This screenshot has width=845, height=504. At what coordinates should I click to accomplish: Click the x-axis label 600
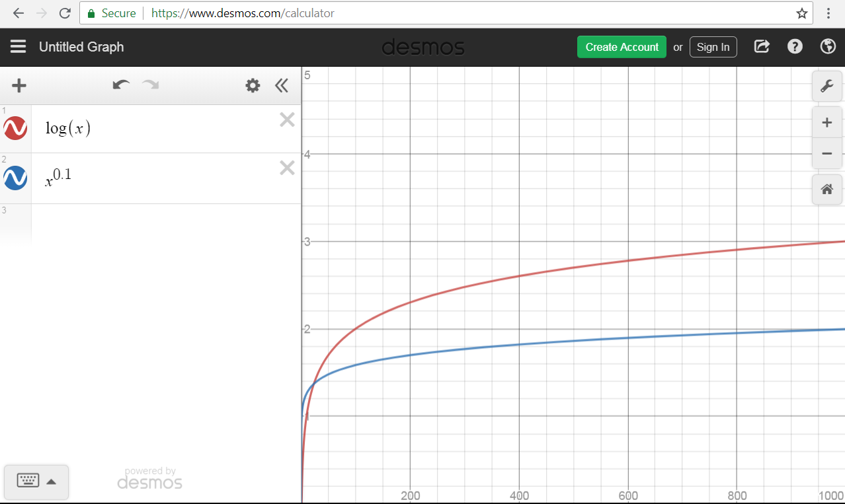[628, 496]
